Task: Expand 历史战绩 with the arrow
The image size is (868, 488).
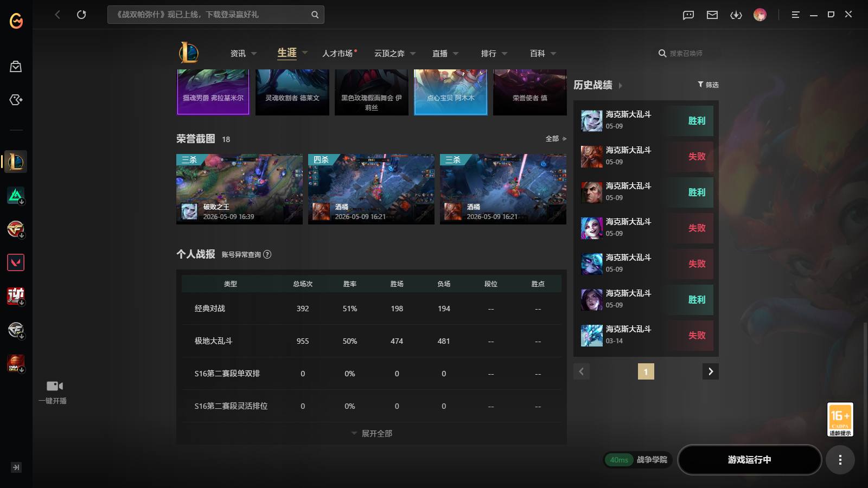Action: click(620, 85)
